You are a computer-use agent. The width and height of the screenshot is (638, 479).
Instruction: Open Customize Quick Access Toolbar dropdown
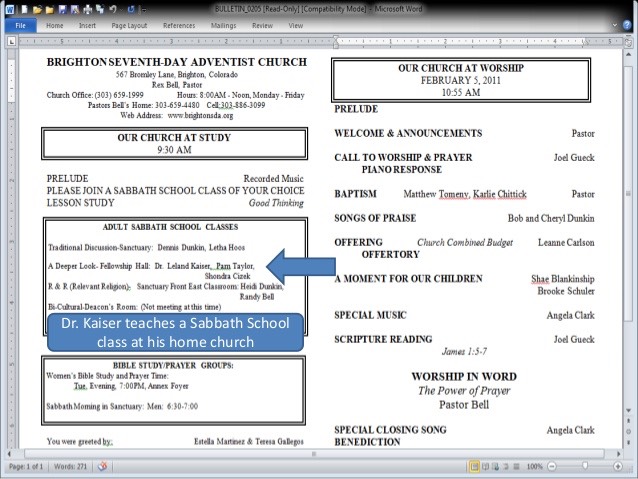pyautogui.click(x=143, y=9)
